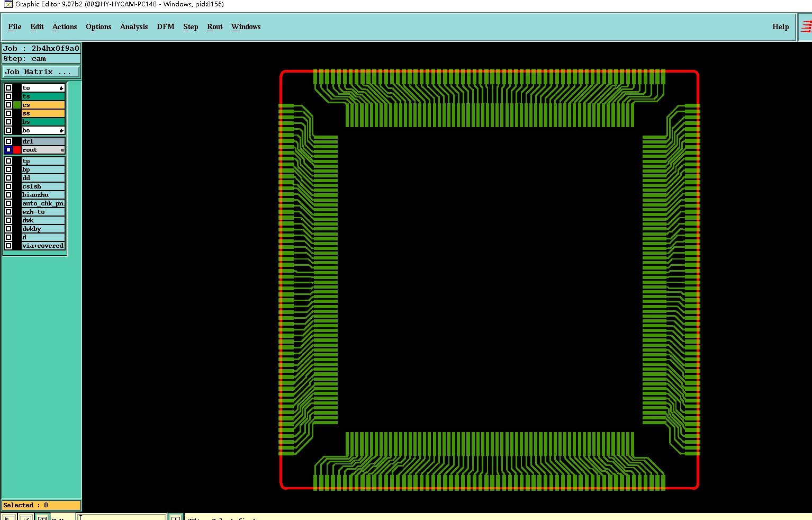Open the Help menu
The image size is (812, 520).
click(x=781, y=26)
